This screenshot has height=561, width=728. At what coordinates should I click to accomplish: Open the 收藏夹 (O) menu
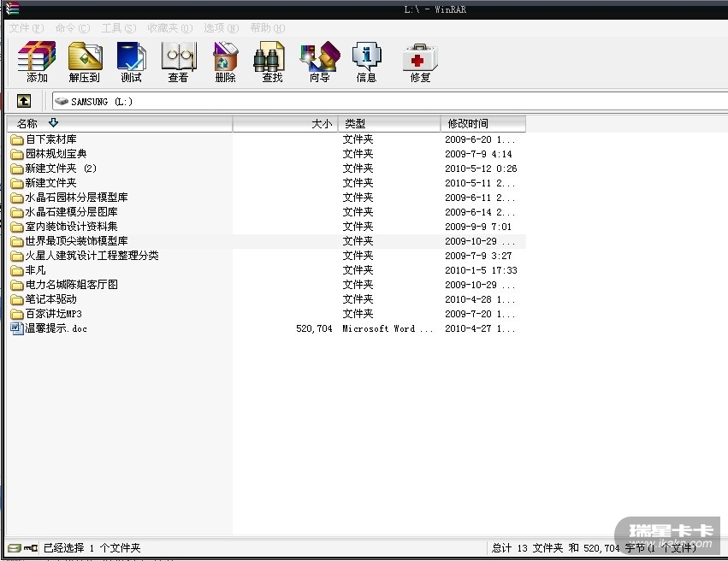point(170,28)
